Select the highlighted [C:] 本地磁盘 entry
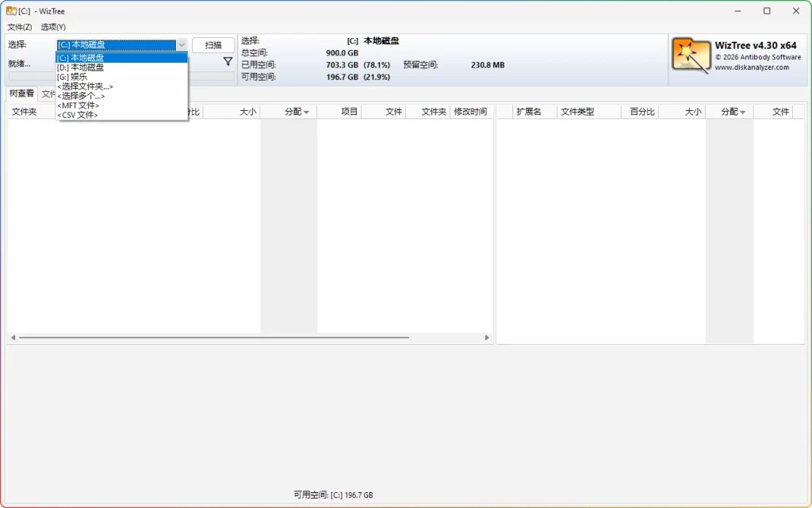Image resolution: width=812 pixels, height=508 pixels. [x=82, y=57]
